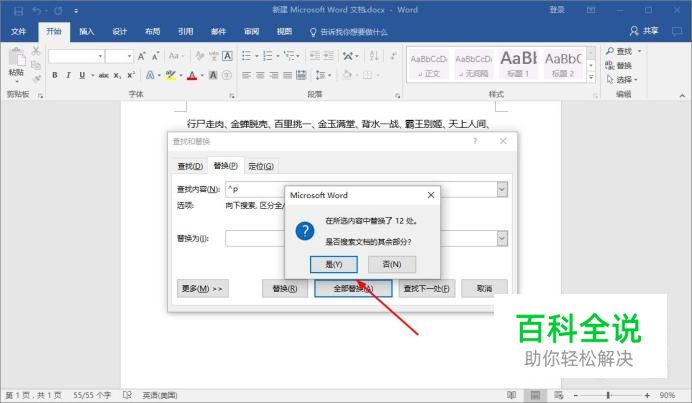Switch to the Go To (定位) dialog tab

pos(261,166)
